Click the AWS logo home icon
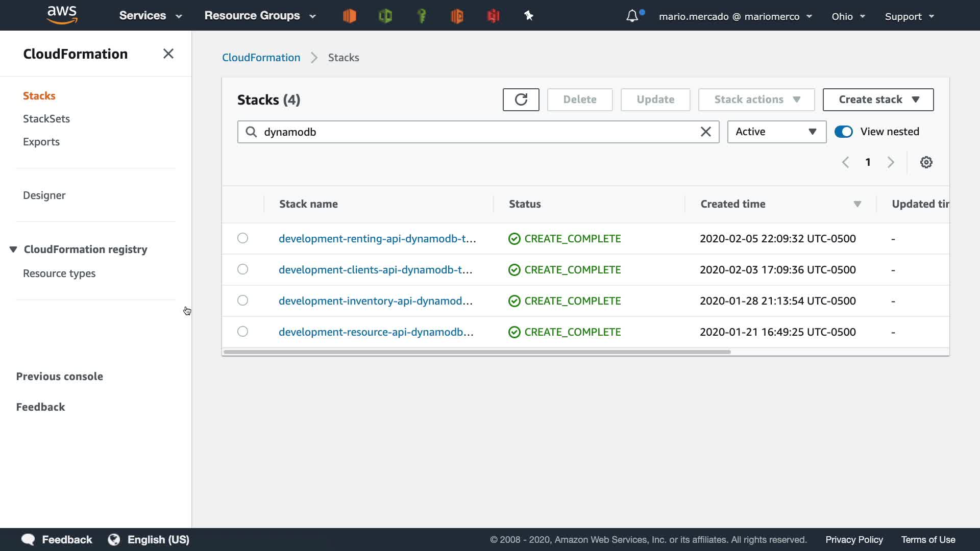Viewport: 980px width, 551px height. [x=62, y=15]
